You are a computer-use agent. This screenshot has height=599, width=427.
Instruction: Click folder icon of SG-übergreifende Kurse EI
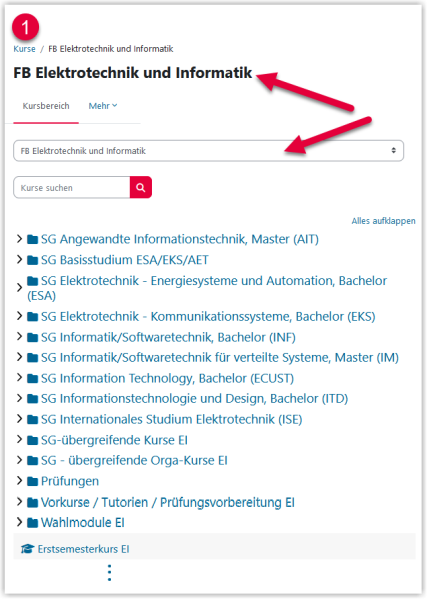32,440
